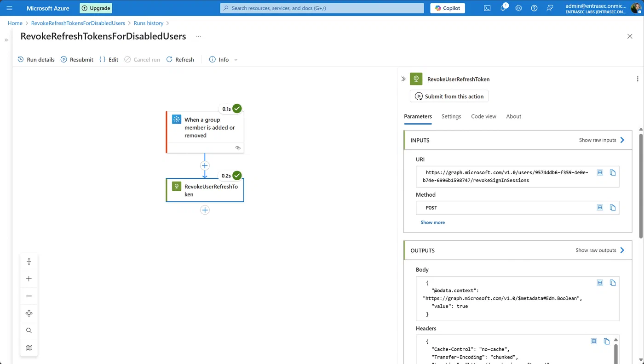Select the Parameters tab
This screenshot has height=364, width=644.
(418, 116)
